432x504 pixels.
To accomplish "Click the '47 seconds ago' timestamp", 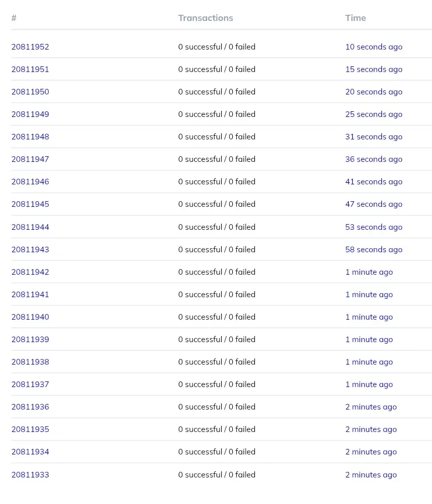I will 374,204.
